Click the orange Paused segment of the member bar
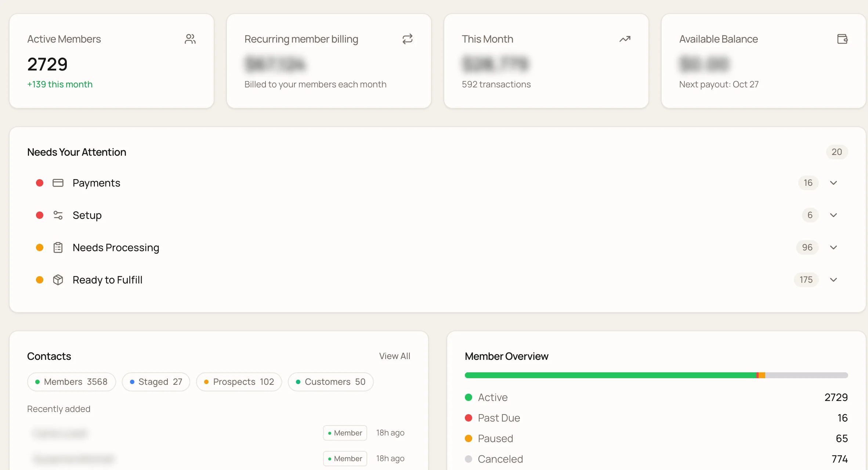Screen dimensions: 868x470 [x=762, y=375]
